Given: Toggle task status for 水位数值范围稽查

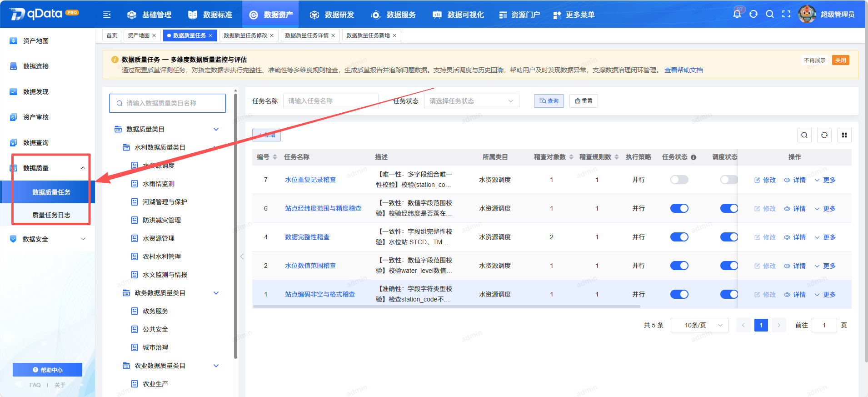Looking at the screenshot, I should tap(679, 266).
